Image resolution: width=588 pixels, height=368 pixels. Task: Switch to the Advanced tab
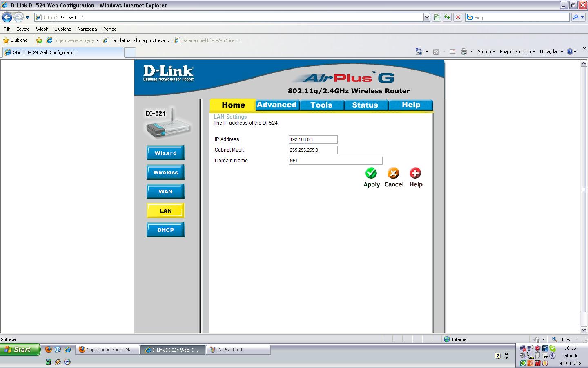click(277, 105)
